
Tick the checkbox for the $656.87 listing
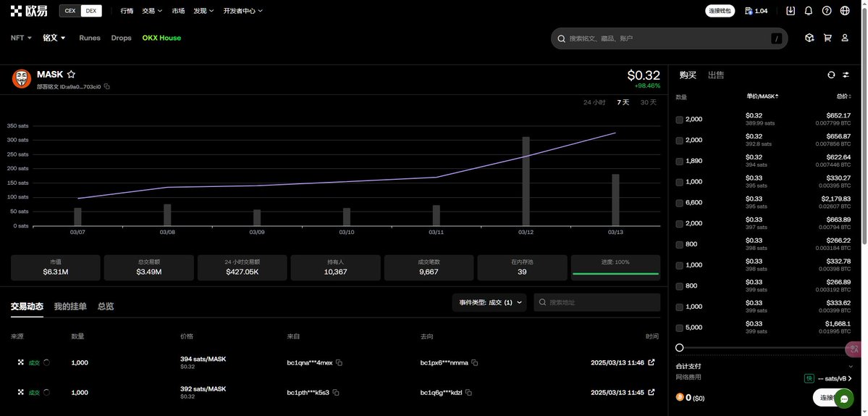(679, 141)
